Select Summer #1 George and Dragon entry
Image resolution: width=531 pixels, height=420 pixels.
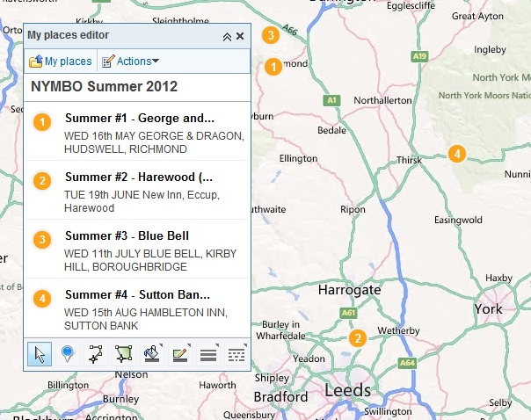pos(139,119)
